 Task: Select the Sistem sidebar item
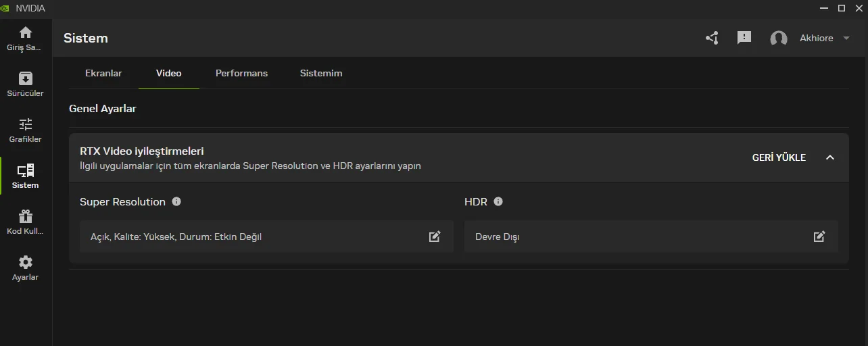point(26,176)
